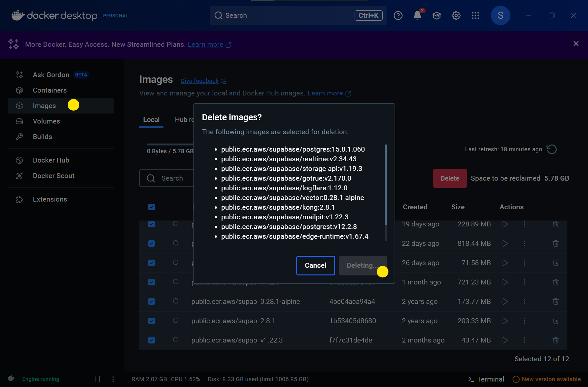Open Extensions in sidebar
This screenshot has width=588, height=387.
61,199
